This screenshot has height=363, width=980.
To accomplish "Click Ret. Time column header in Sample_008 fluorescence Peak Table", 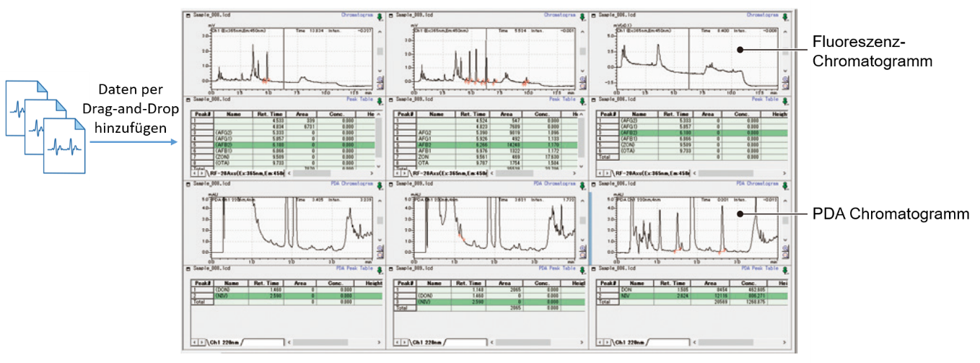I will tap(268, 114).
